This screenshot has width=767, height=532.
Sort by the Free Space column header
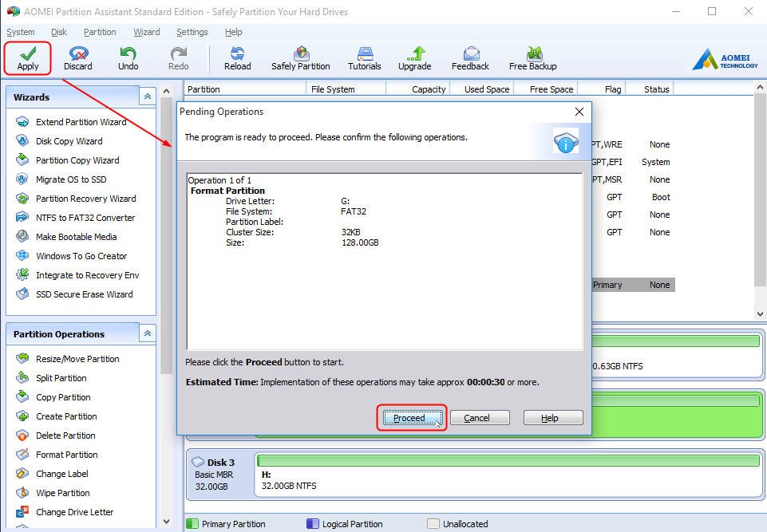[545, 89]
